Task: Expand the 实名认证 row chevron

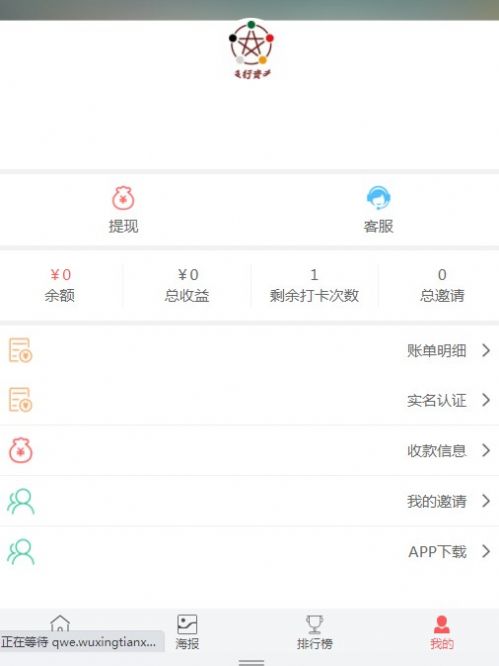Action: [x=486, y=400]
